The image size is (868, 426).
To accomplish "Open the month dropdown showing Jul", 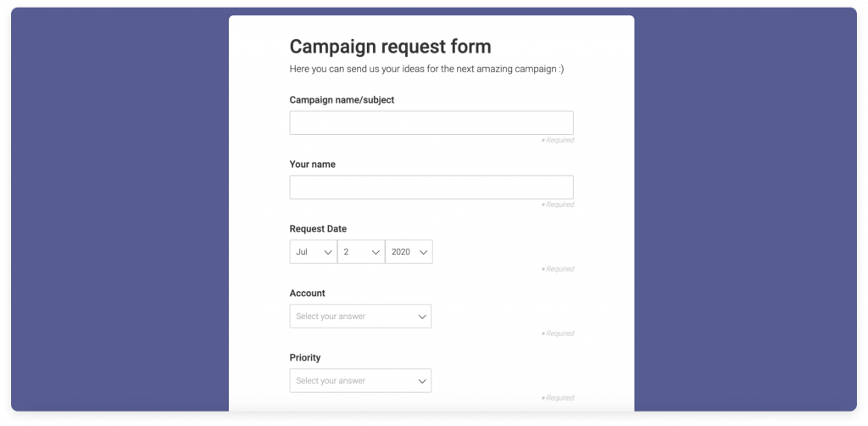I will [314, 251].
